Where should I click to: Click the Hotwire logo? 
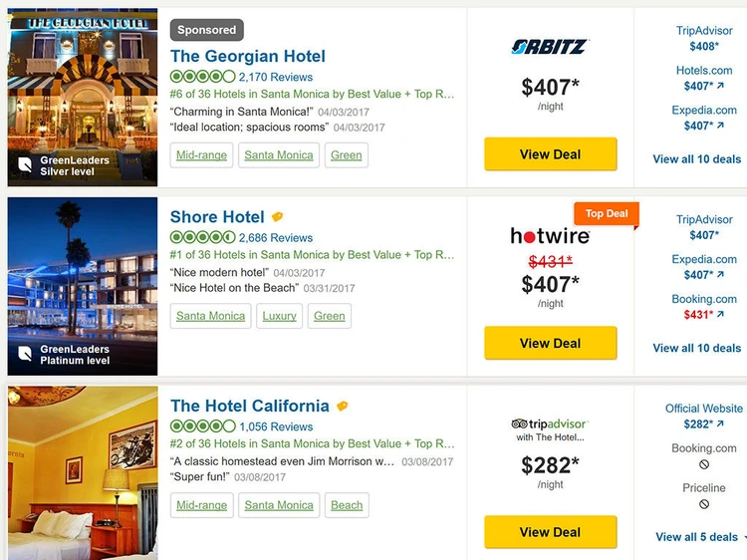(550, 236)
